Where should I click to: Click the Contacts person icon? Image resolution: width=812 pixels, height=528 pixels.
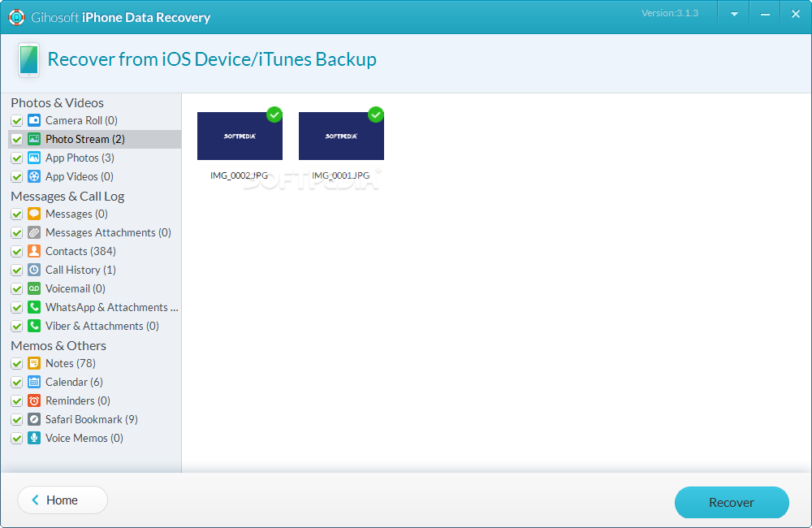[34, 251]
